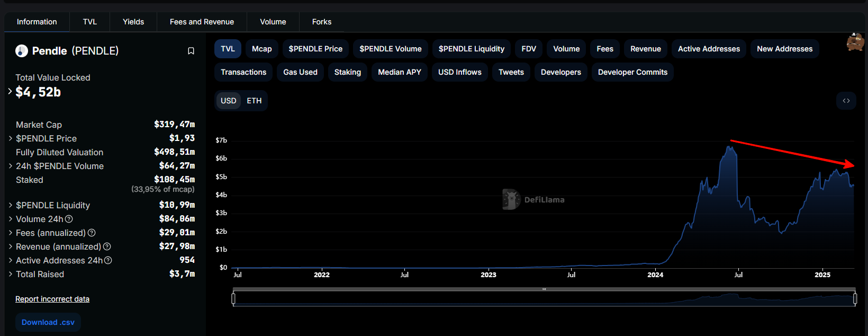Open the Yields tab
The width and height of the screenshot is (868, 336).
point(133,22)
